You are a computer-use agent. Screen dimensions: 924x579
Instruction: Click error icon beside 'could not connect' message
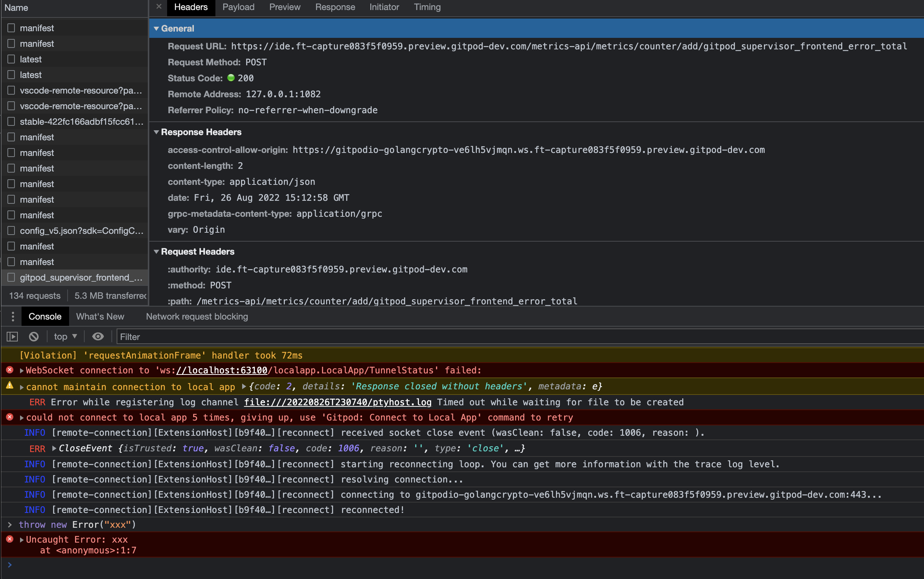coord(10,417)
